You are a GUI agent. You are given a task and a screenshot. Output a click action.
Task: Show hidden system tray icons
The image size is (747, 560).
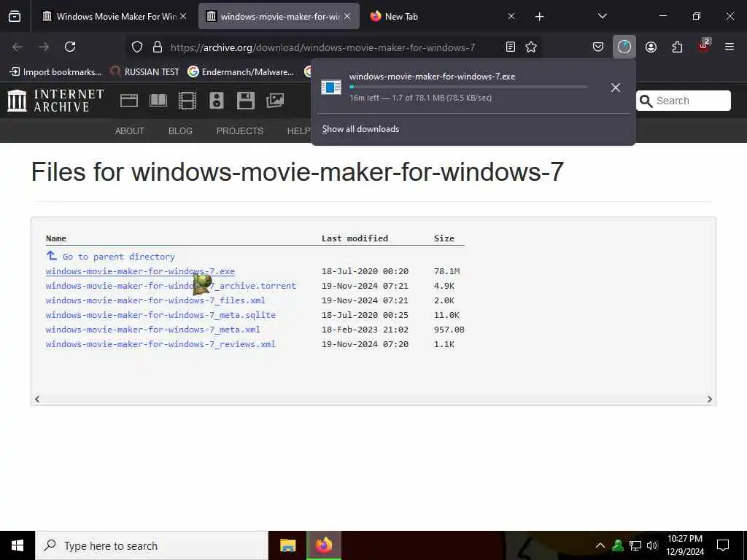click(x=600, y=545)
